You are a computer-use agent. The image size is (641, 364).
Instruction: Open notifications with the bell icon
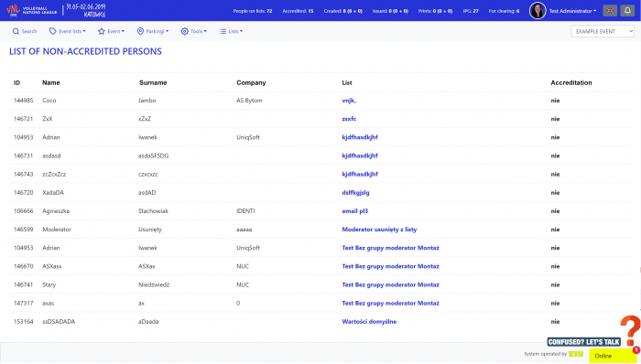627,11
